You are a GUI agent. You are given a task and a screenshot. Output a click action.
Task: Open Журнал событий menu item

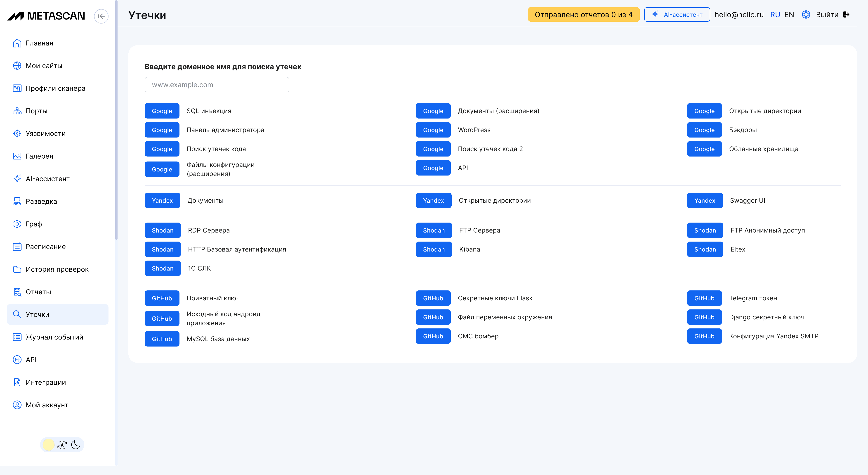tap(58, 337)
